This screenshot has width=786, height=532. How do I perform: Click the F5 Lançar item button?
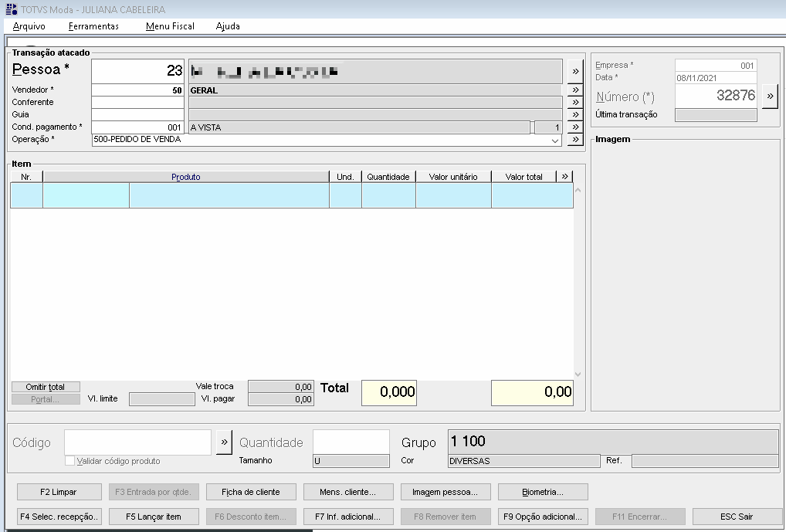(154, 517)
